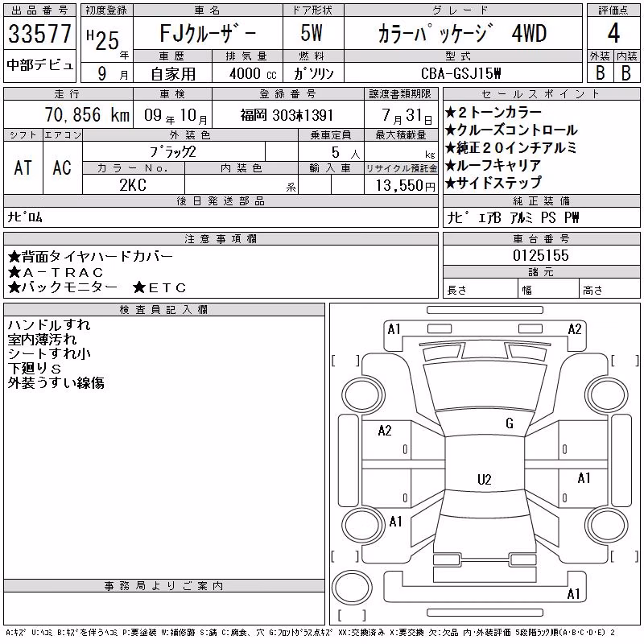The height and width of the screenshot is (644, 644).
Task: Select interior grade B under 内装
Action: (x=626, y=73)
